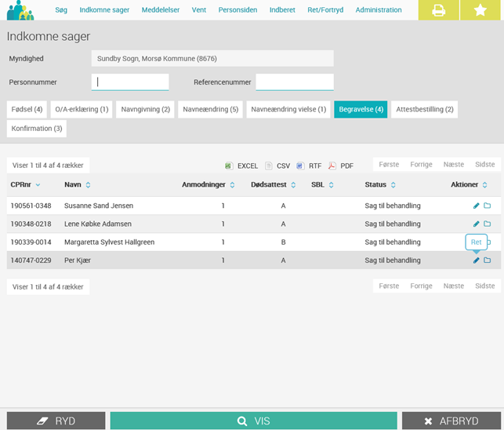The width and height of the screenshot is (504, 430).
Task: Click bottom Forrige pagination link
Action: click(421, 286)
